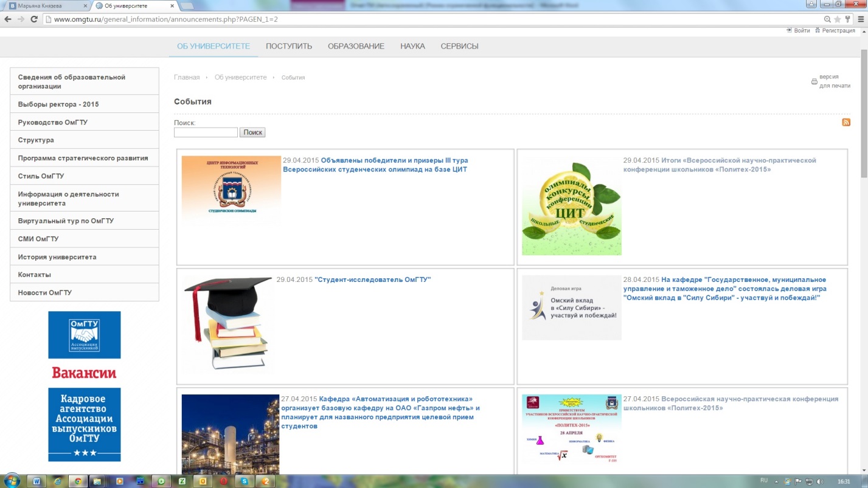Open Выборы ректора - 2015 sidebar item
The width and height of the screenshot is (868, 488).
pos(85,104)
